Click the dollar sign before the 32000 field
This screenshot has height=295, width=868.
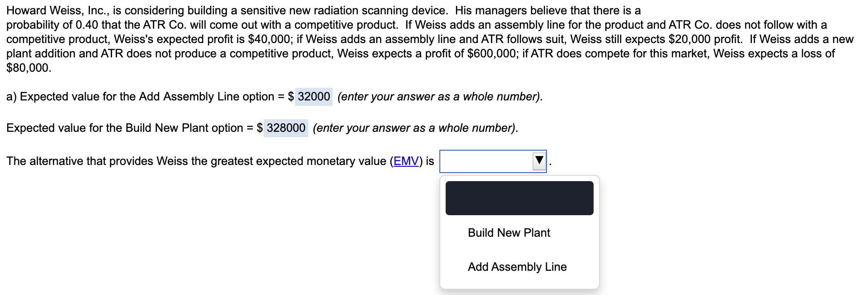click(291, 97)
